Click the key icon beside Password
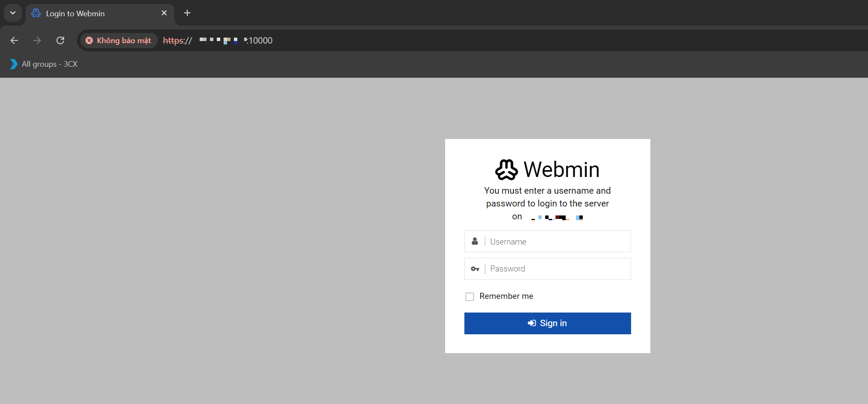The height and width of the screenshot is (404, 868). [x=475, y=269]
